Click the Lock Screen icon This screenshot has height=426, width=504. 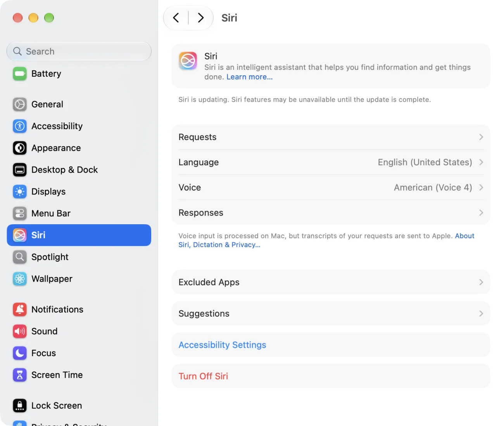pos(20,405)
